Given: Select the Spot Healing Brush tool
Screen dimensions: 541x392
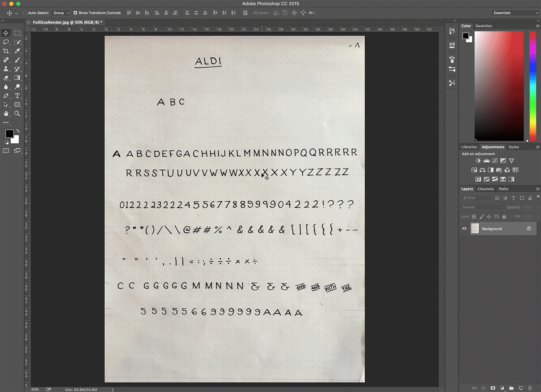Looking at the screenshot, I should tap(6, 60).
